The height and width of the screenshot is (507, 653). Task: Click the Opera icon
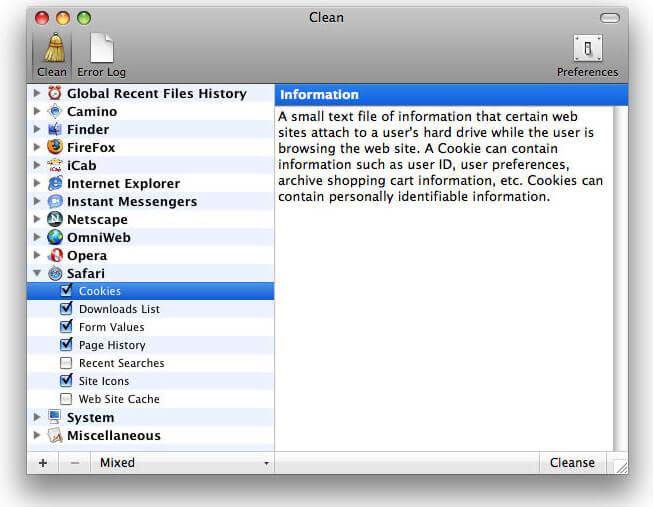(x=55, y=255)
